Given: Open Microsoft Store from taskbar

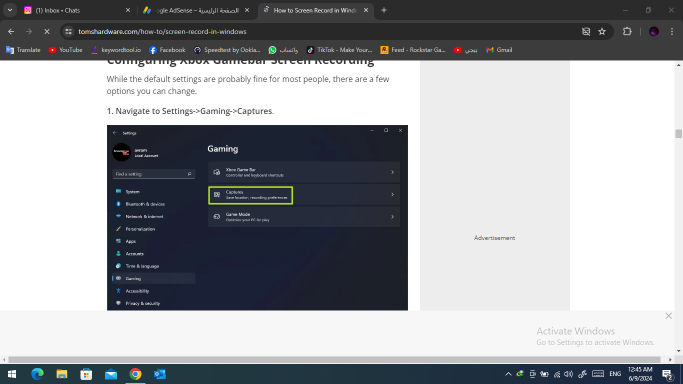Looking at the screenshot, I should (86, 374).
